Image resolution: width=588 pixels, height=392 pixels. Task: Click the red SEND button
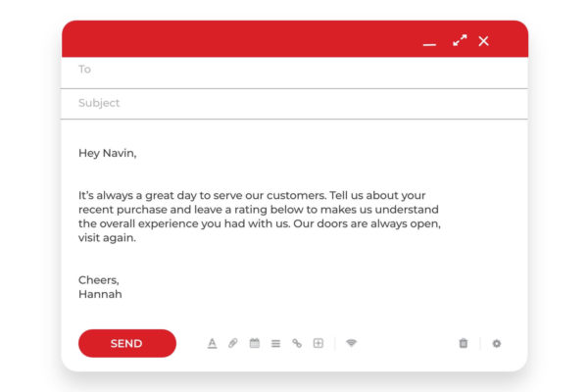point(127,343)
